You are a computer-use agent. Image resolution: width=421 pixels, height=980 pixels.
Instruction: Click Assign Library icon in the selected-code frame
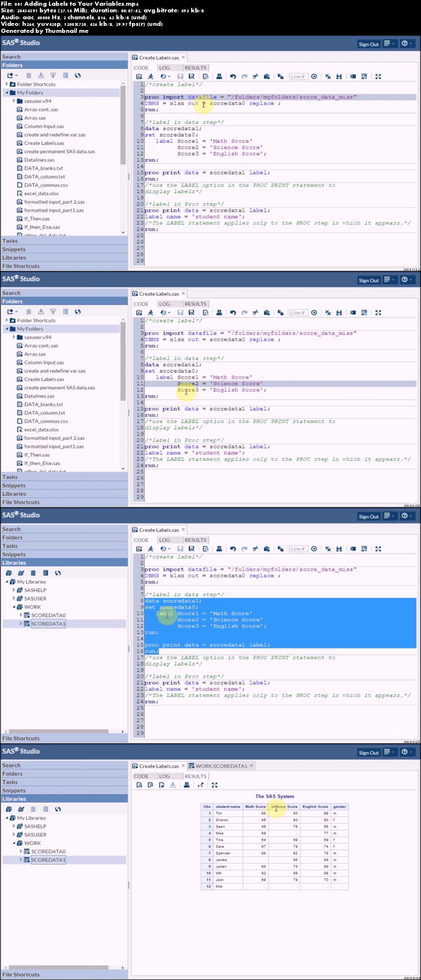tap(21, 573)
